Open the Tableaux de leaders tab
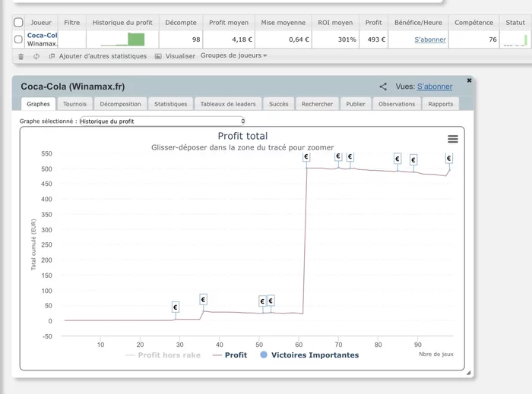The height and width of the screenshot is (394, 532). pyautogui.click(x=228, y=104)
